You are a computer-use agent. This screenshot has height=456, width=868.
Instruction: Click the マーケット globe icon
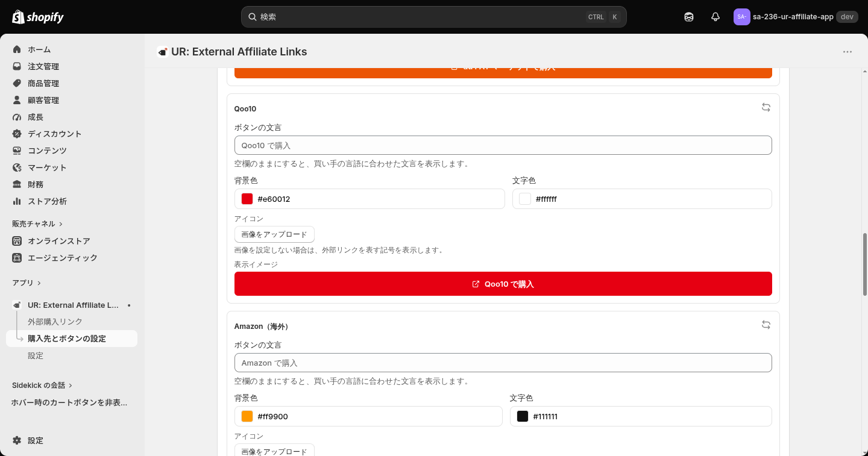click(17, 167)
